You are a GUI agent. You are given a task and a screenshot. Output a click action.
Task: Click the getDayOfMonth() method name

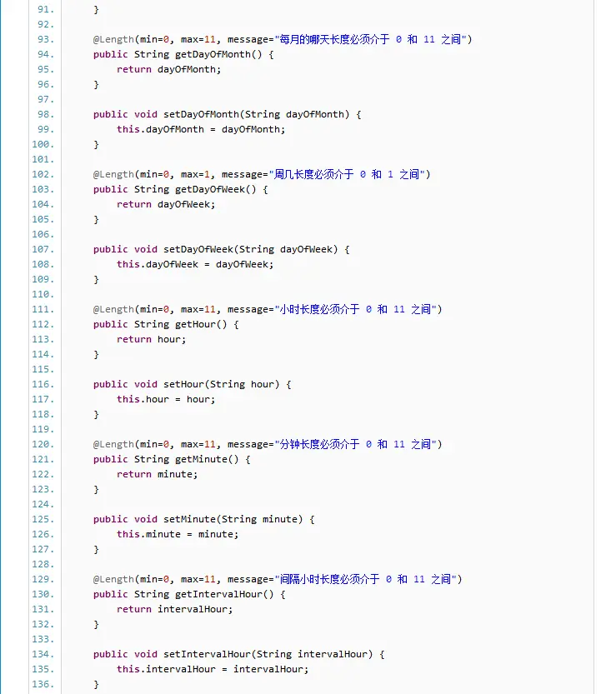[218, 54]
